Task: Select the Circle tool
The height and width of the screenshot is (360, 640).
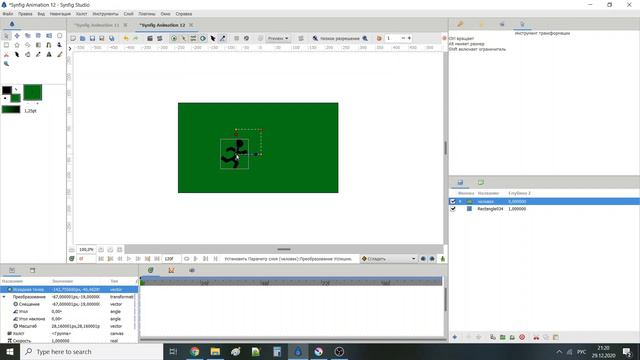Action: [x=59, y=36]
